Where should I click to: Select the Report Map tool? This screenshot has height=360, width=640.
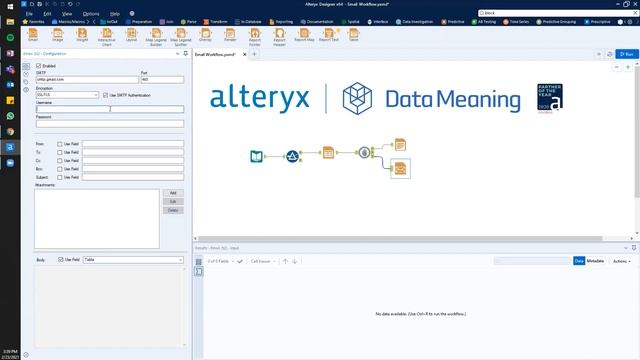[304, 35]
